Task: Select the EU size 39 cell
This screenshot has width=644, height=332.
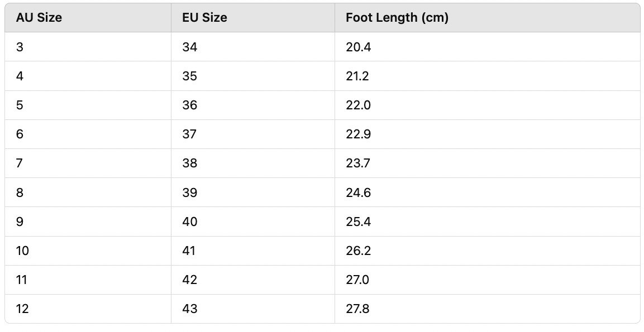Action: 190,193
